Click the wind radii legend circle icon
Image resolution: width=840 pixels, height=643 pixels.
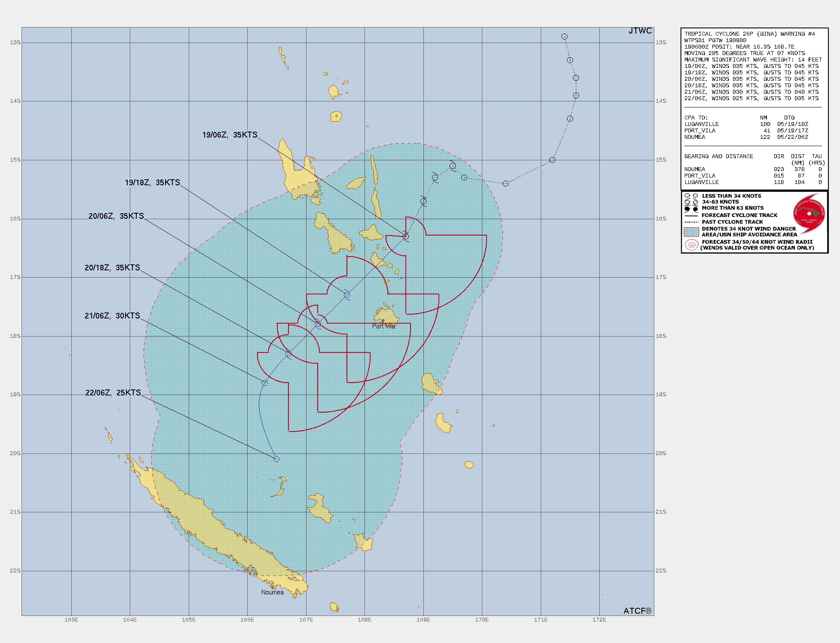691,245
